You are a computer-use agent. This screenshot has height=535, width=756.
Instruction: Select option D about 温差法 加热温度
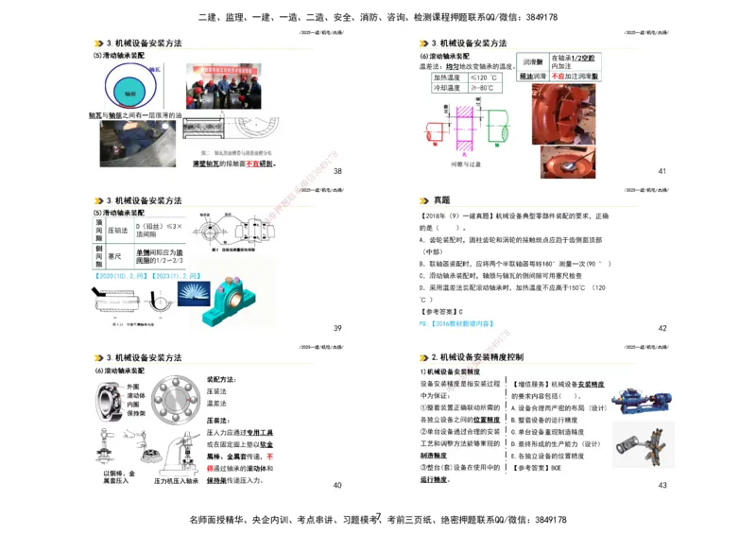pos(512,294)
